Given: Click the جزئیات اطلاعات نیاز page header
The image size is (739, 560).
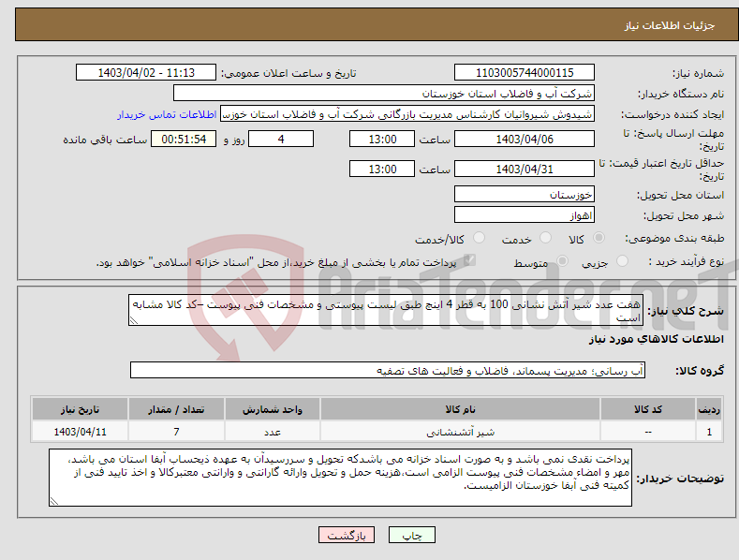Looking at the screenshot, I should (x=670, y=25).
